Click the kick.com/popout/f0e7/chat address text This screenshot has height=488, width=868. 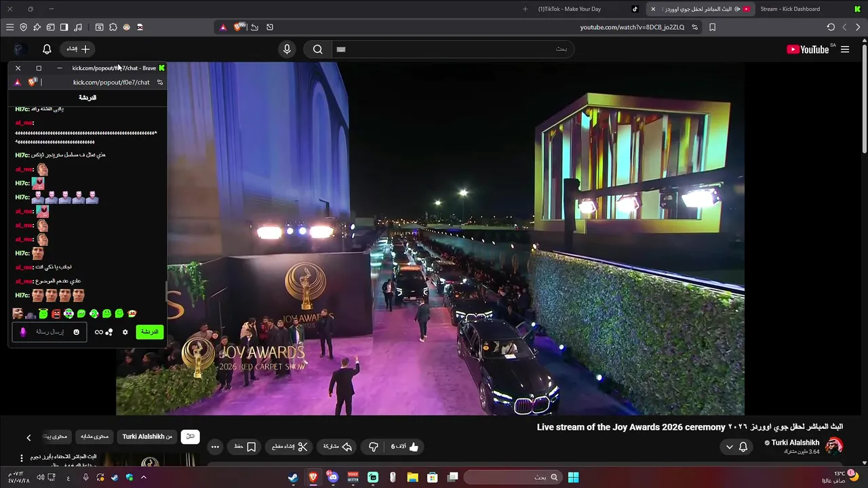(111, 82)
